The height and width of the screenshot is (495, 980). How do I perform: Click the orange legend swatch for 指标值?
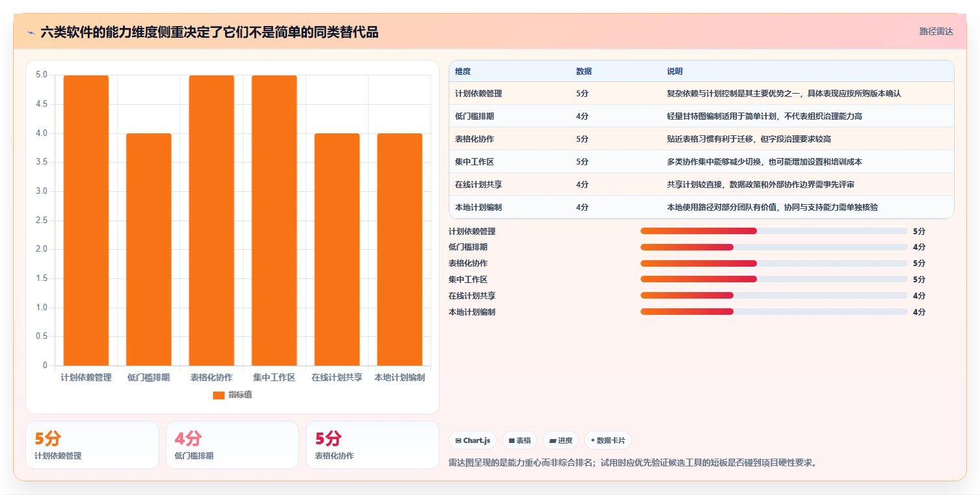click(219, 395)
